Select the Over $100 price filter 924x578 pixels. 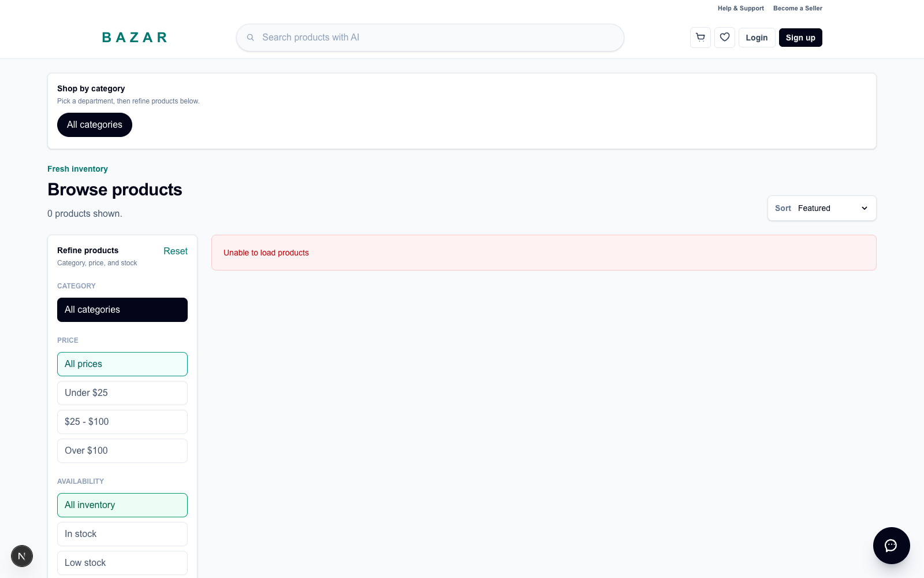click(x=122, y=451)
